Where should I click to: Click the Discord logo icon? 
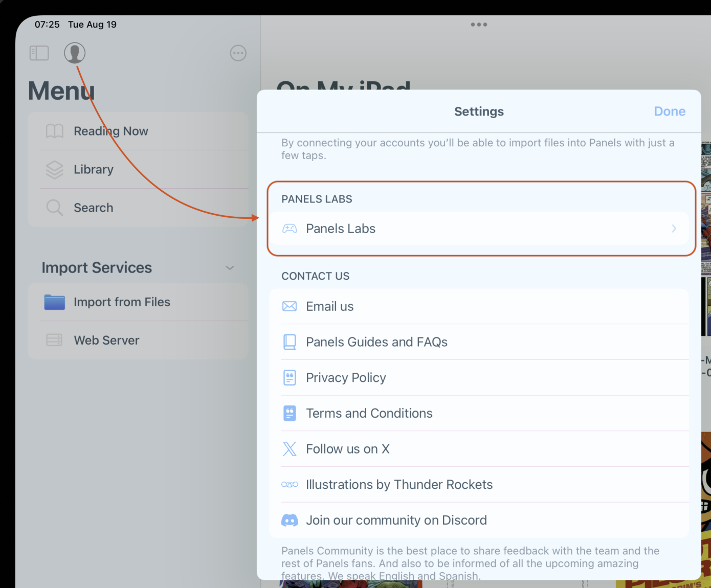click(290, 521)
